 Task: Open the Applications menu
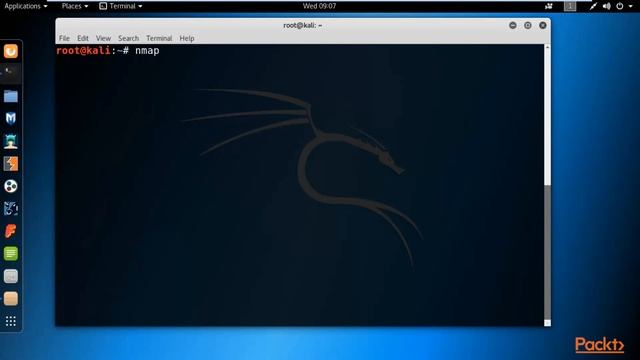pyautogui.click(x=26, y=6)
